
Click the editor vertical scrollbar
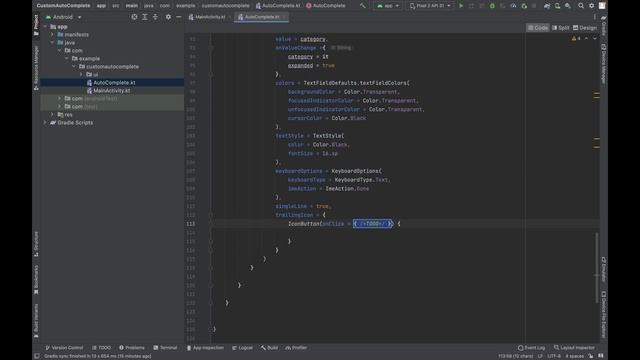(x=597, y=267)
